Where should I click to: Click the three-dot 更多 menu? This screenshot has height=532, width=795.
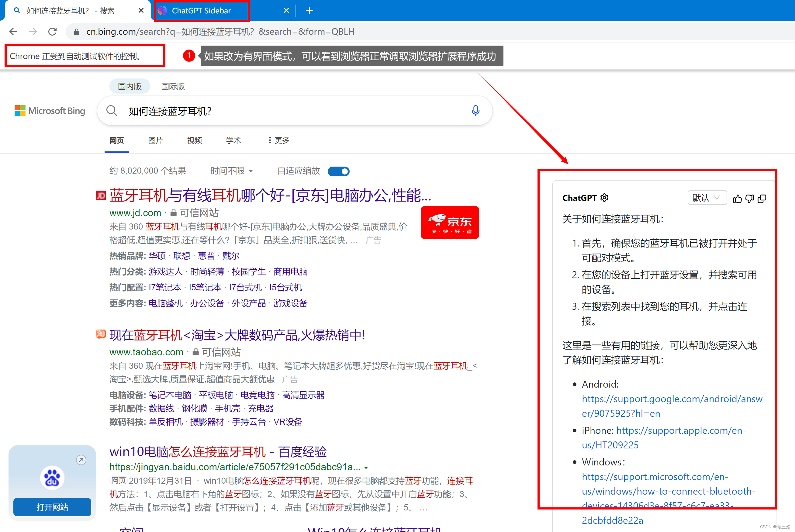coord(278,140)
